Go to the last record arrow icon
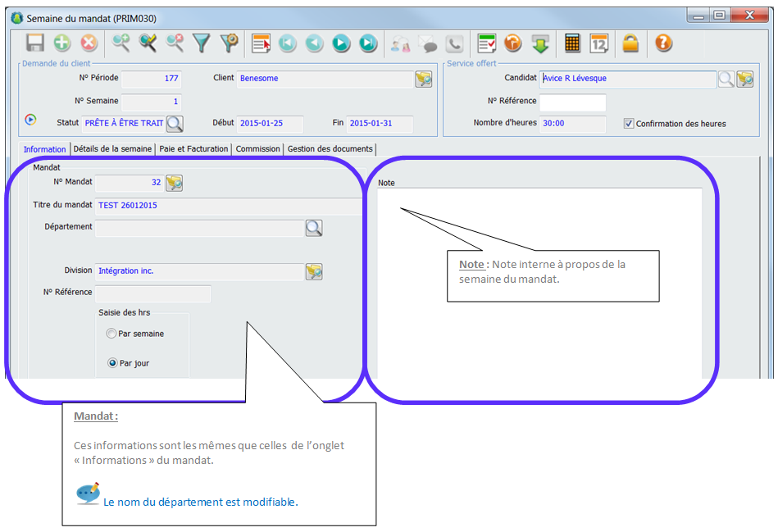The image size is (778, 532). 368,43
